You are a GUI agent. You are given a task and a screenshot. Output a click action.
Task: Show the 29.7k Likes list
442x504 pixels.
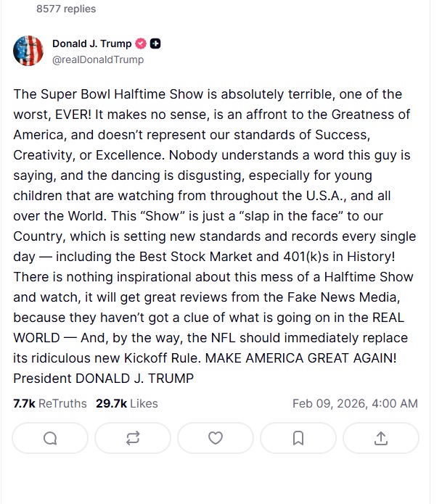(x=126, y=403)
